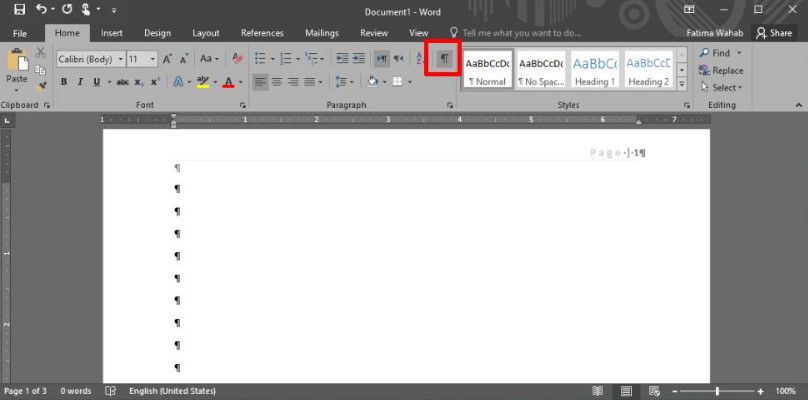
Task: Toggle Italic formatting
Action: coord(80,82)
